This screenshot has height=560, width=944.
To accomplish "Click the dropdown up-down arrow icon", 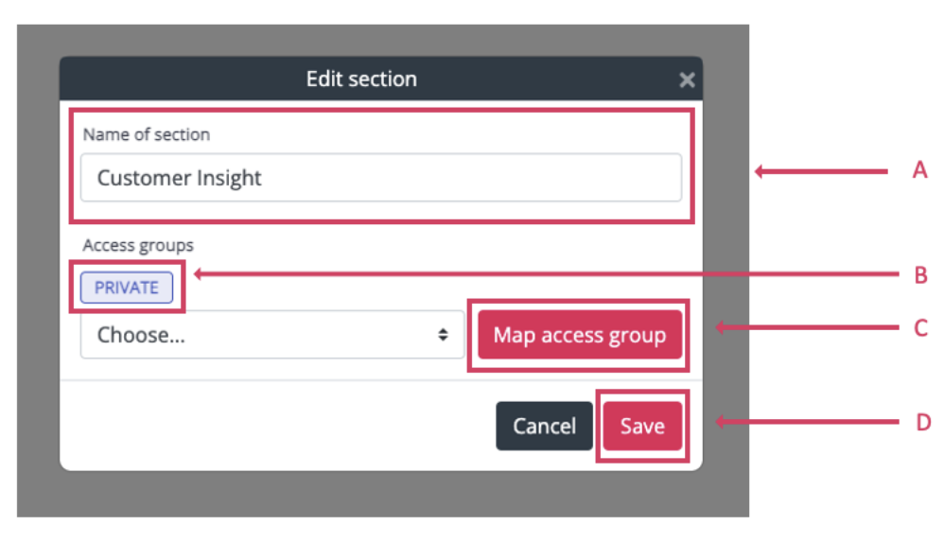I will coord(442,335).
